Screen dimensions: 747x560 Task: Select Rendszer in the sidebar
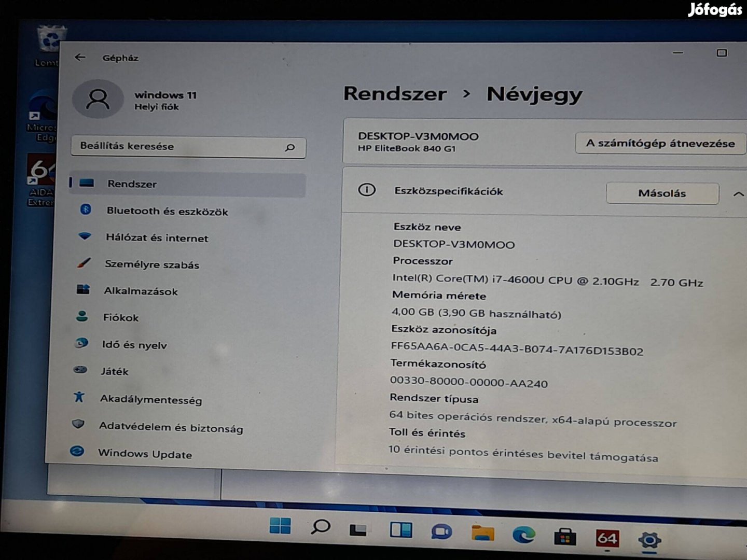click(187, 184)
